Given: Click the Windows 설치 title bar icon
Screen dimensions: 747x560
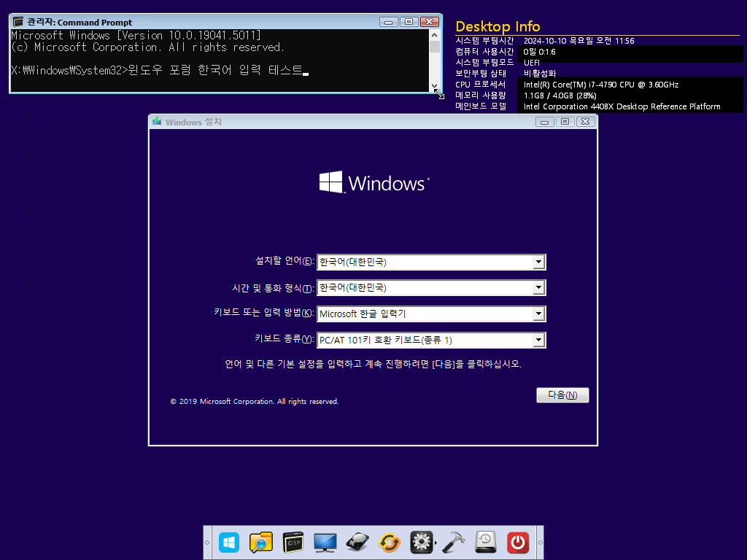Looking at the screenshot, I should pyautogui.click(x=157, y=122).
